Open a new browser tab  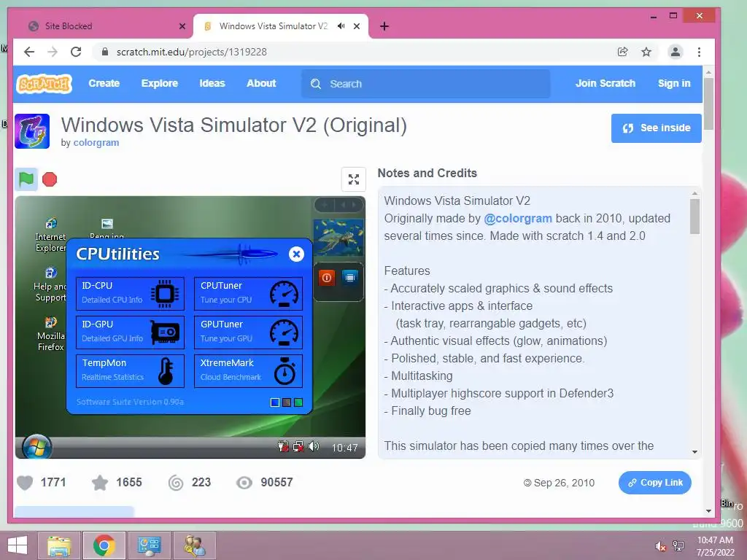[x=384, y=26]
